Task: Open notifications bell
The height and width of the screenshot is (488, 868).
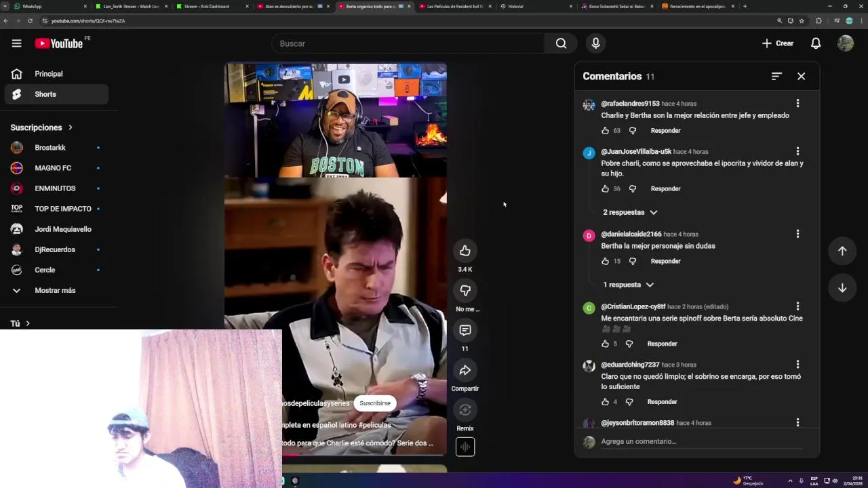Action: [816, 43]
